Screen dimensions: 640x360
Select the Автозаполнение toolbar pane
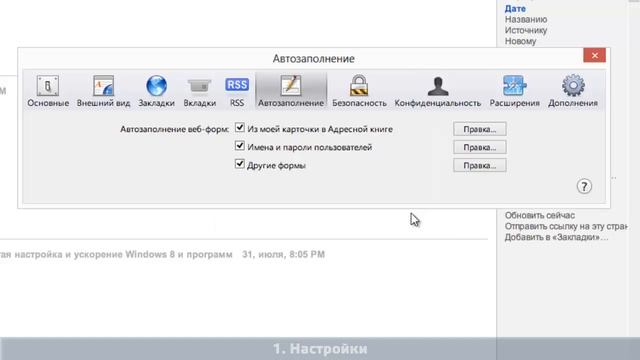291,91
